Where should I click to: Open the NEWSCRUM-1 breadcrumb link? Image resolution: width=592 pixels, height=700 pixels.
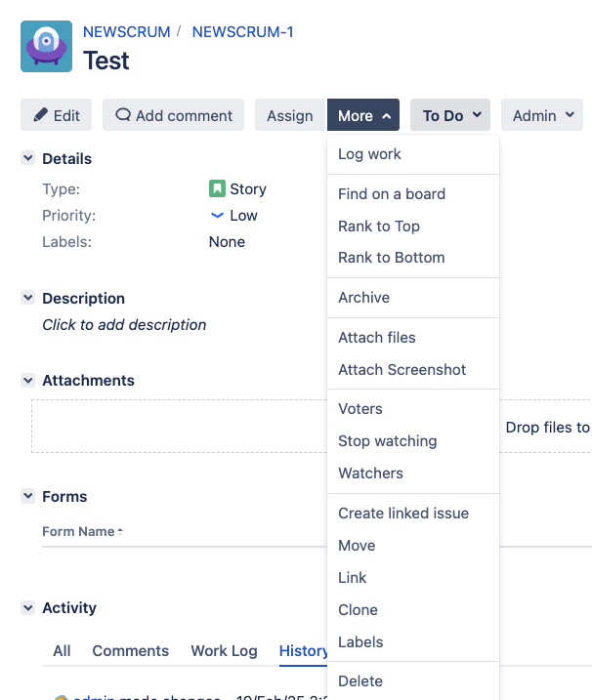coord(242,32)
